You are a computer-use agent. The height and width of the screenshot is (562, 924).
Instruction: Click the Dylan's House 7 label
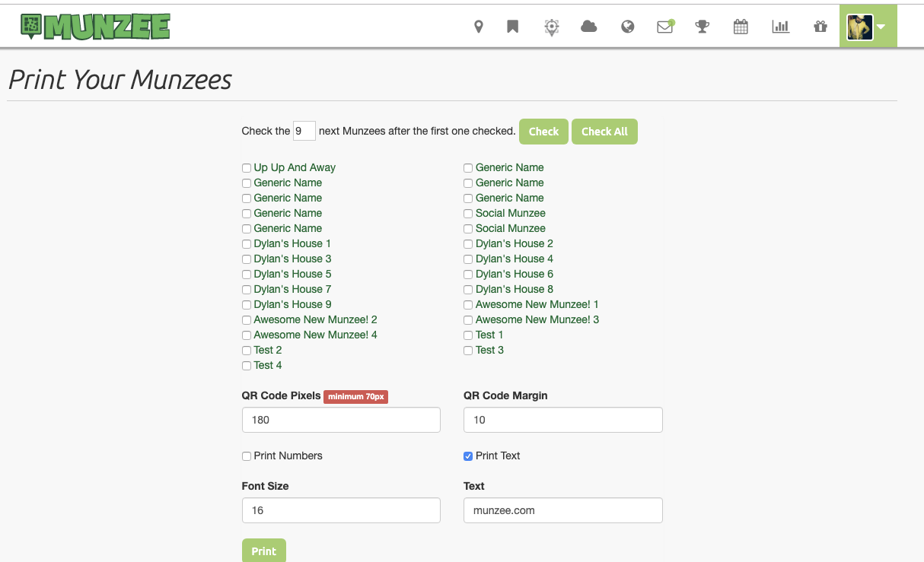(x=292, y=289)
